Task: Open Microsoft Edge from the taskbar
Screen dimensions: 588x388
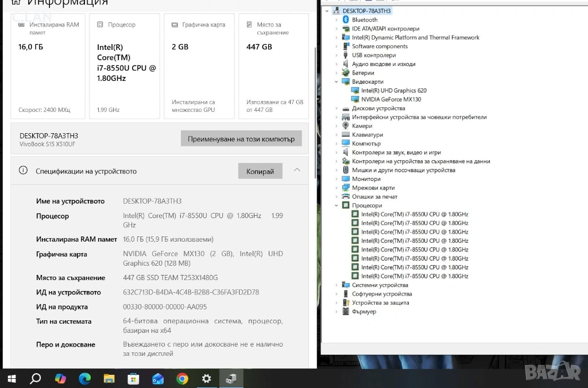Action: tap(84, 378)
